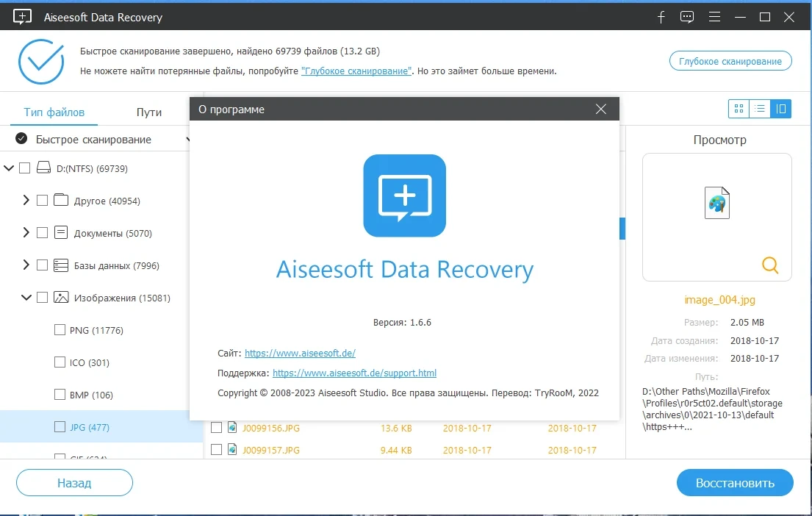812x516 pixels.
Task: Select the JPG (477) tree row
Action: [101, 427]
